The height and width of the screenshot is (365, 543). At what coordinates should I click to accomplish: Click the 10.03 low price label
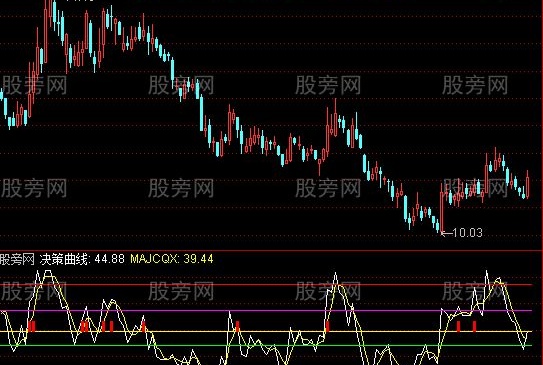click(x=467, y=233)
